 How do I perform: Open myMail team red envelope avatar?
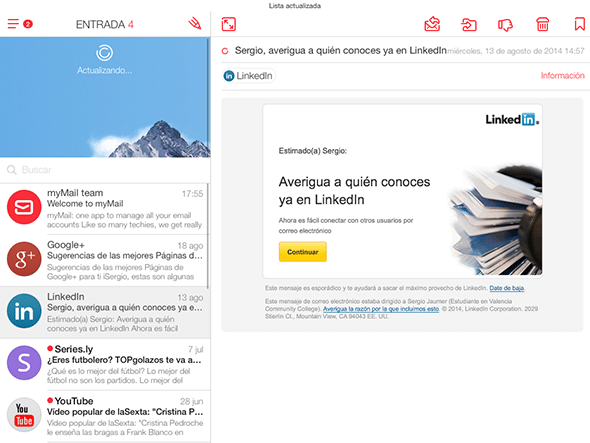coord(24,207)
